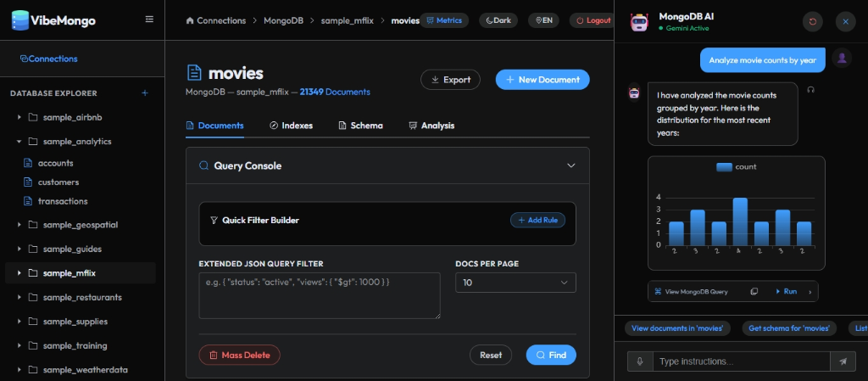Expand the sample_training database
Screen dimensions: 868x381
tap(19, 345)
